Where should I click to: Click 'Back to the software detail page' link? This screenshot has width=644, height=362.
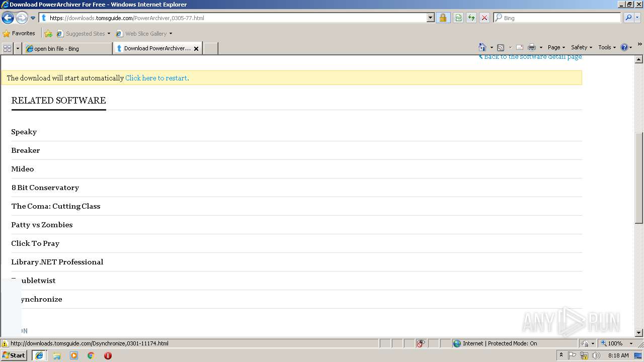(530, 57)
